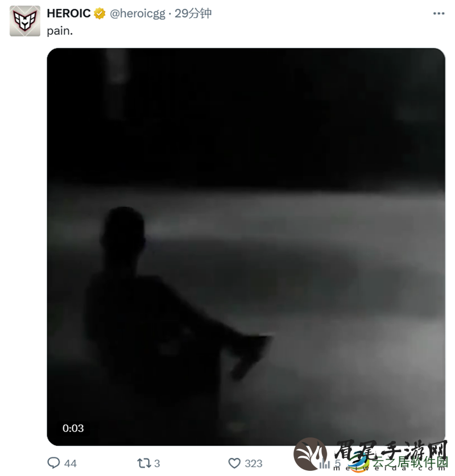Click the brown circular watermark logo

point(311,453)
